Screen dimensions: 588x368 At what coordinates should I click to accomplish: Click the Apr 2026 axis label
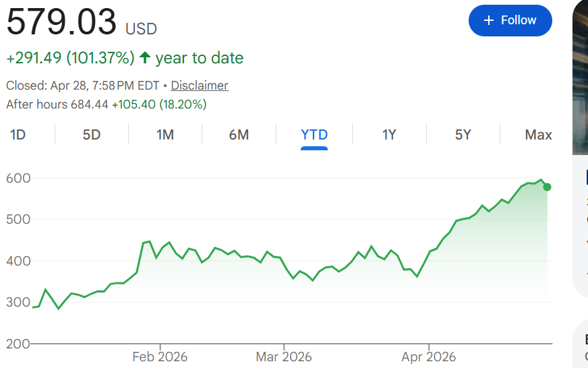(428, 357)
